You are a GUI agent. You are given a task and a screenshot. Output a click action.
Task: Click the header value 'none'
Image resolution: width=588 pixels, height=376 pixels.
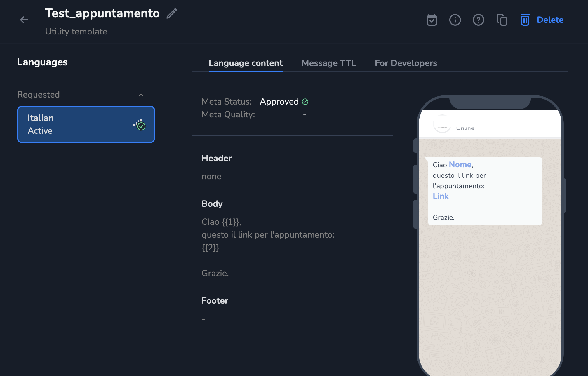click(x=211, y=176)
